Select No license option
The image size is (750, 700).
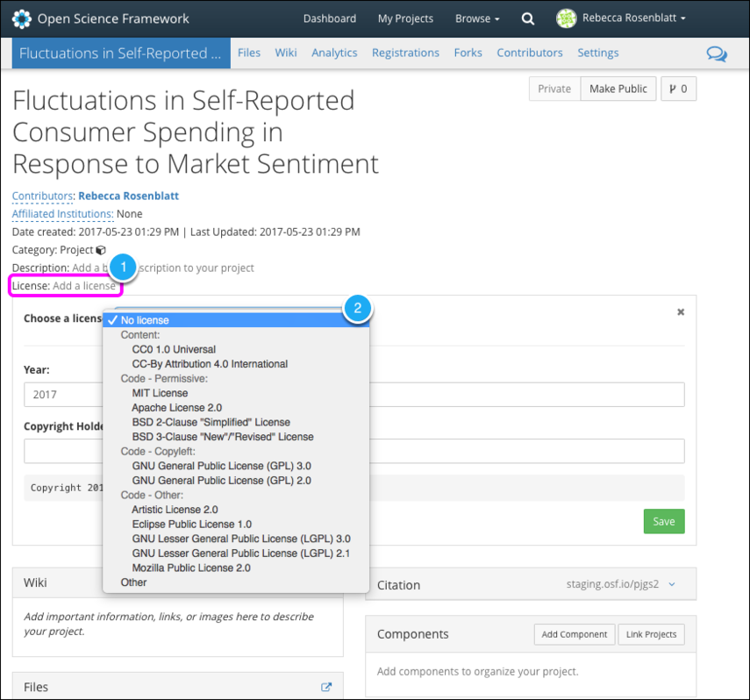236,320
